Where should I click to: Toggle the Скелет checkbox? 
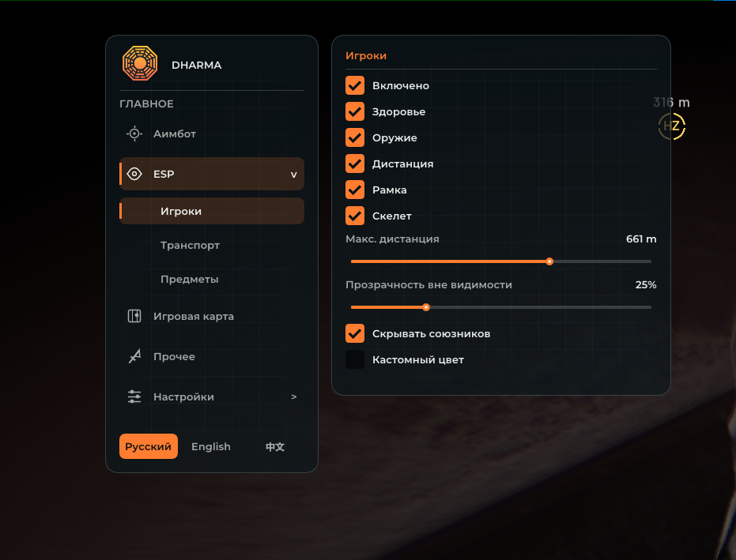coord(355,216)
